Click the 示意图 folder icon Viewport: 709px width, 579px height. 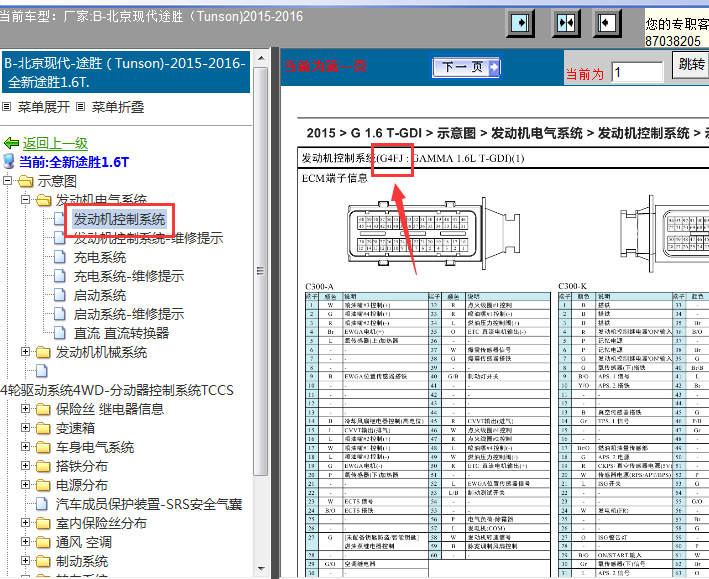pos(26,181)
